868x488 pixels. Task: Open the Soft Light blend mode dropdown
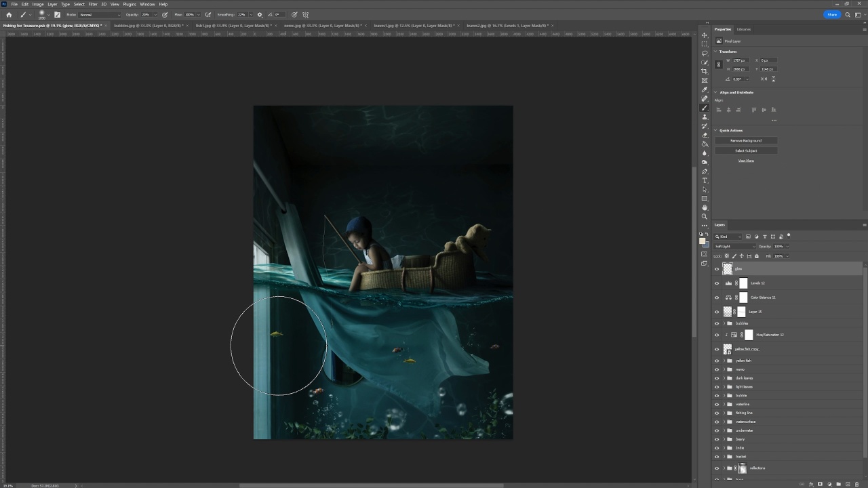(x=734, y=246)
